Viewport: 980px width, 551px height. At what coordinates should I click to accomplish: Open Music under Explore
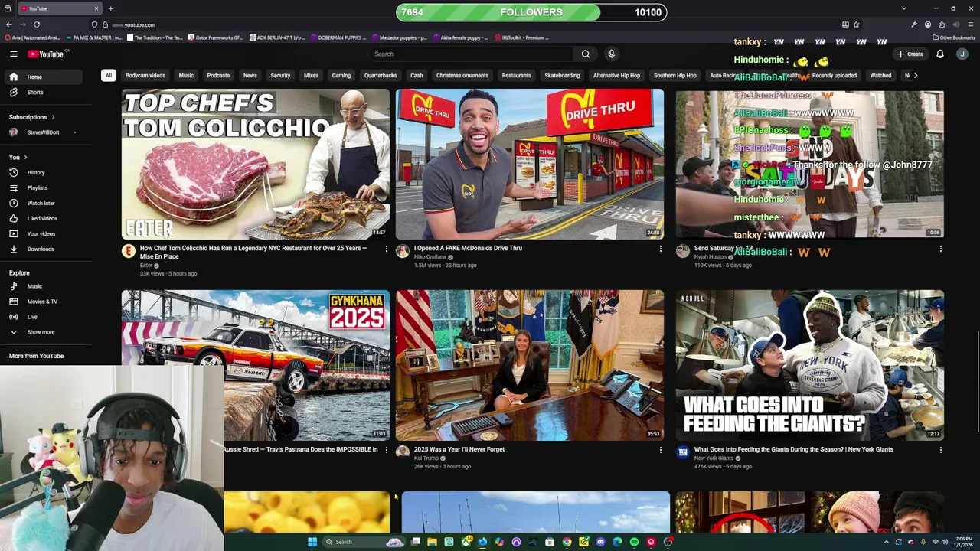click(44, 286)
